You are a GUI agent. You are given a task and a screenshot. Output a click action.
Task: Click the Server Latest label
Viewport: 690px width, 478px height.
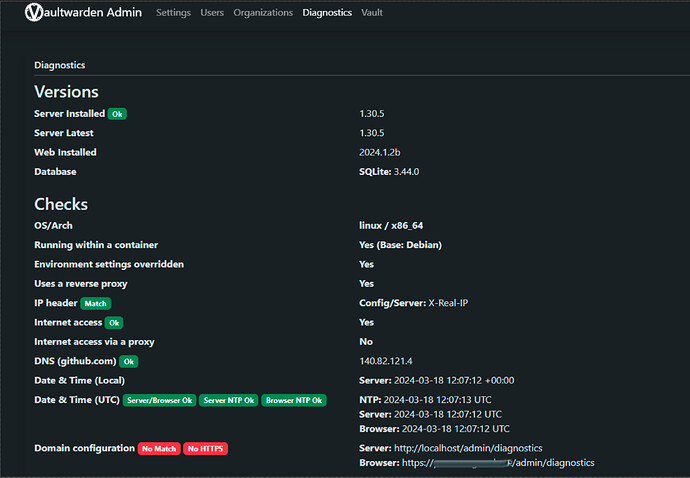(64, 133)
